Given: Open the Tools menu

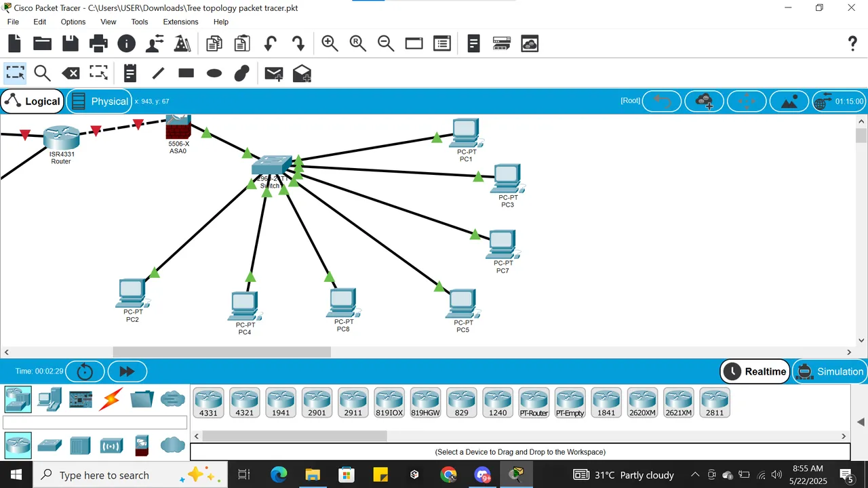Looking at the screenshot, I should tap(140, 22).
